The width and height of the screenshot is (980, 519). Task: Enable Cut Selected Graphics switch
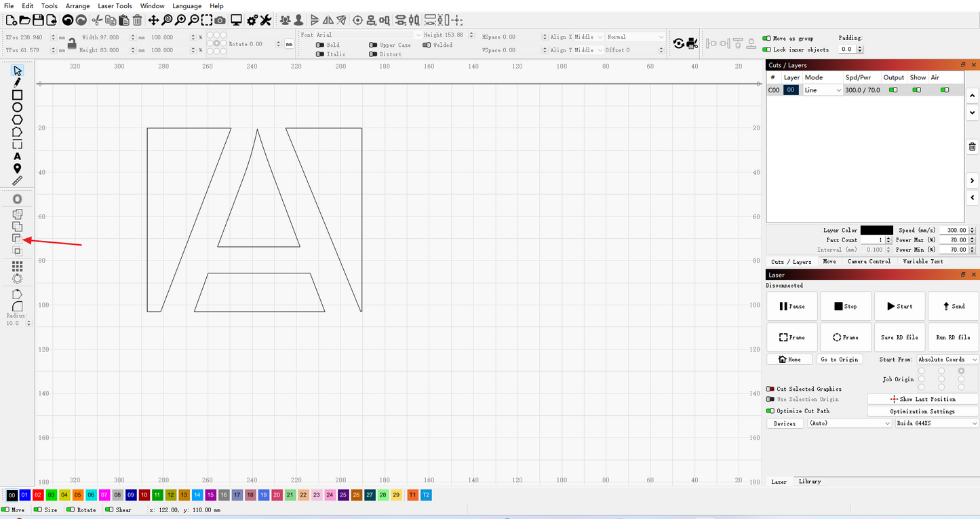coord(770,389)
